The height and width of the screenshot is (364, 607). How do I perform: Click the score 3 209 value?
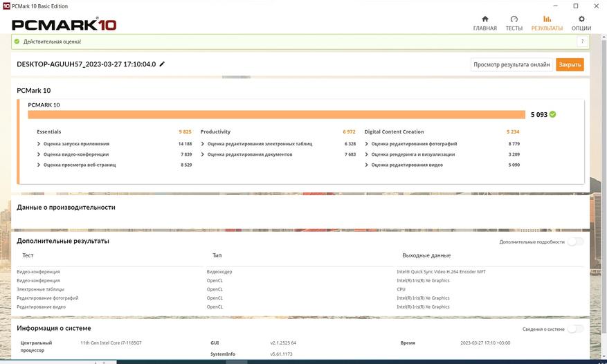tap(514, 154)
